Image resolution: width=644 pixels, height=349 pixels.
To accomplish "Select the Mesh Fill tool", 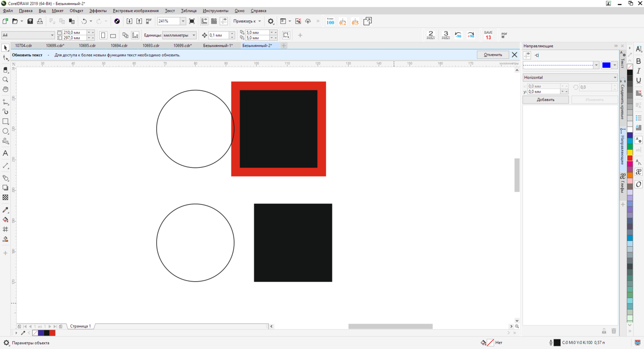I will [5, 230].
